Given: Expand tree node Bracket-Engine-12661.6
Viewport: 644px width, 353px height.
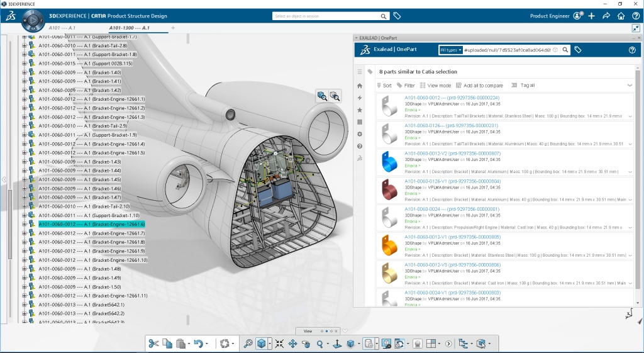Looking at the screenshot, I should coord(25,224).
